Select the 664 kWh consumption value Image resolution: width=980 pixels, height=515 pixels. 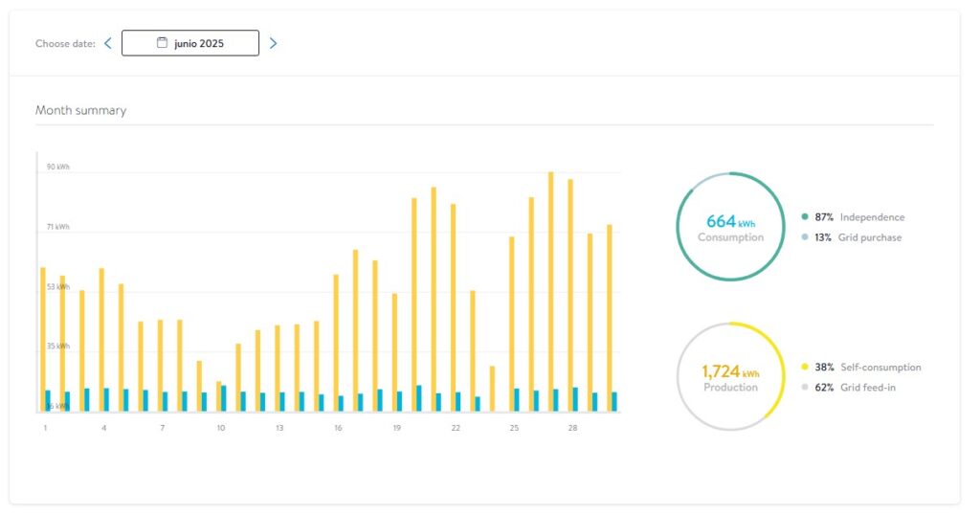pos(730,221)
